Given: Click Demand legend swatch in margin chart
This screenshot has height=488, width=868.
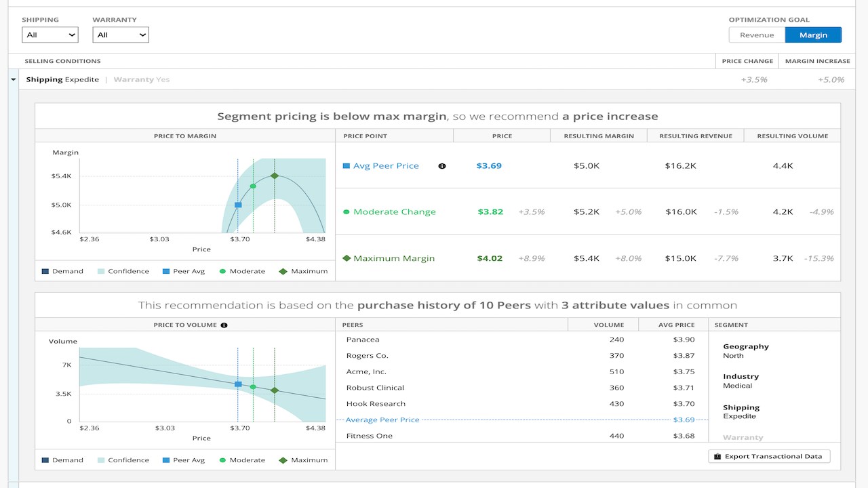Looking at the screenshot, I should (45, 271).
